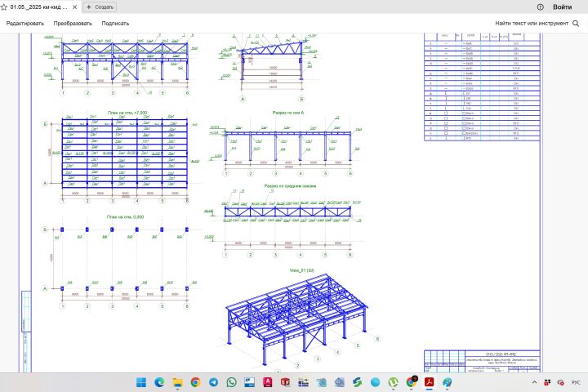Click the Войти sign-in button
The image size is (588, 392).
pos(562,7)
